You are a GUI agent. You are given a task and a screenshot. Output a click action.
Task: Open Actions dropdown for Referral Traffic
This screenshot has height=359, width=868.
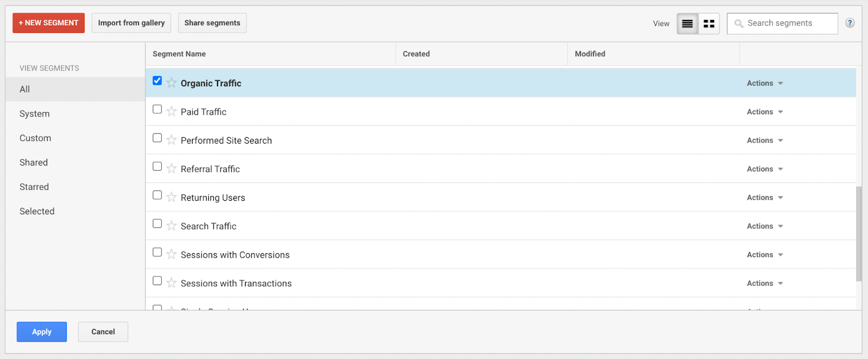coord(765,169)
